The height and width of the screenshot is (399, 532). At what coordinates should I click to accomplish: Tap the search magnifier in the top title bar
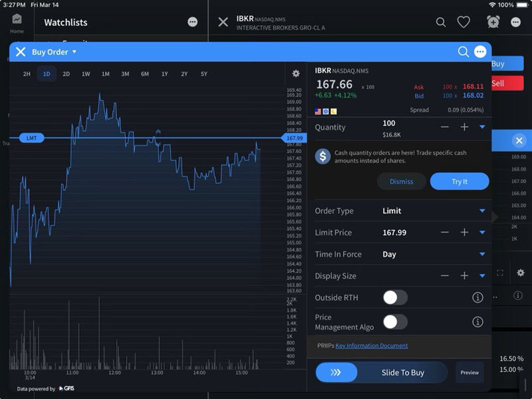click(441, 22)
